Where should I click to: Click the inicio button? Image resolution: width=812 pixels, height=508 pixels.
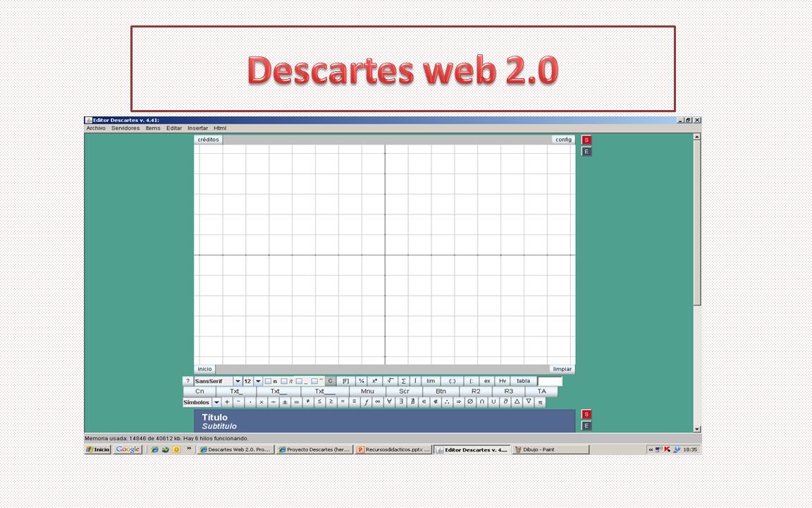[x=204, y=369]
